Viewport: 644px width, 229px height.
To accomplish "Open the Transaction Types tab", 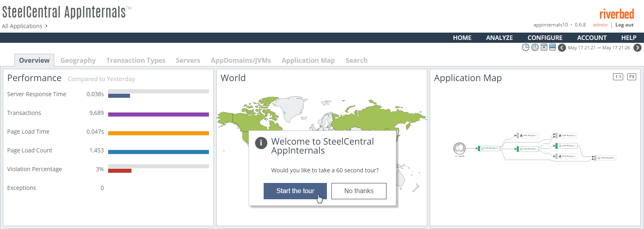I will [136, 60].
